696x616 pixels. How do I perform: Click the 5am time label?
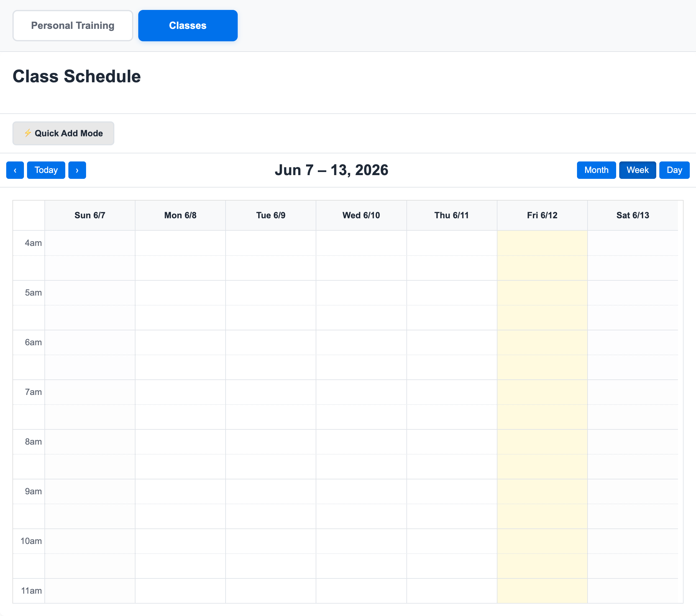[33, 293]
